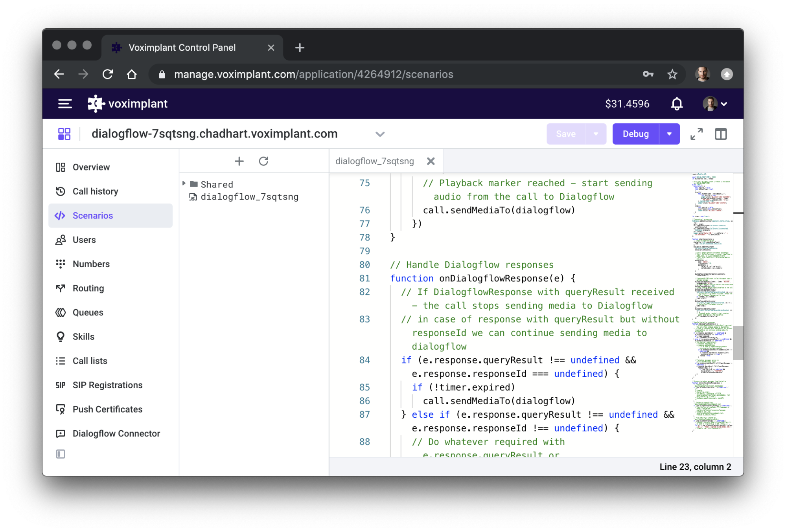
Task: Select the Shared folder row
Action: (254, 184)
